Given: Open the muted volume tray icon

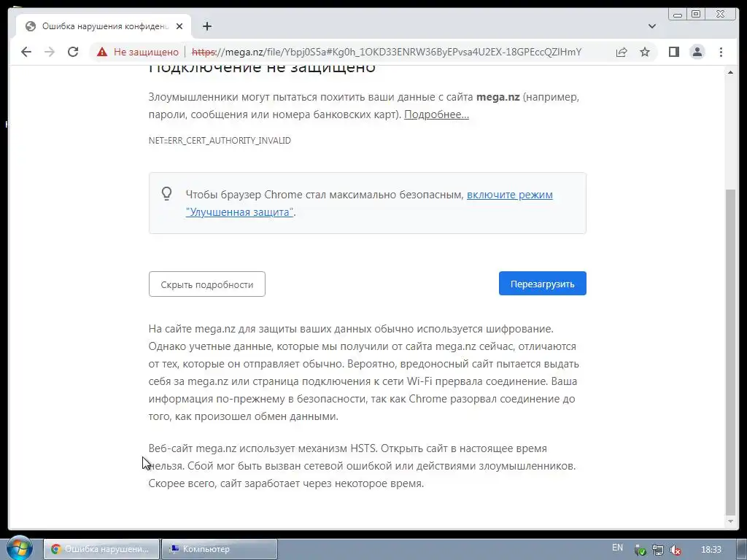Looking at the screenshot, I should 675,550.
